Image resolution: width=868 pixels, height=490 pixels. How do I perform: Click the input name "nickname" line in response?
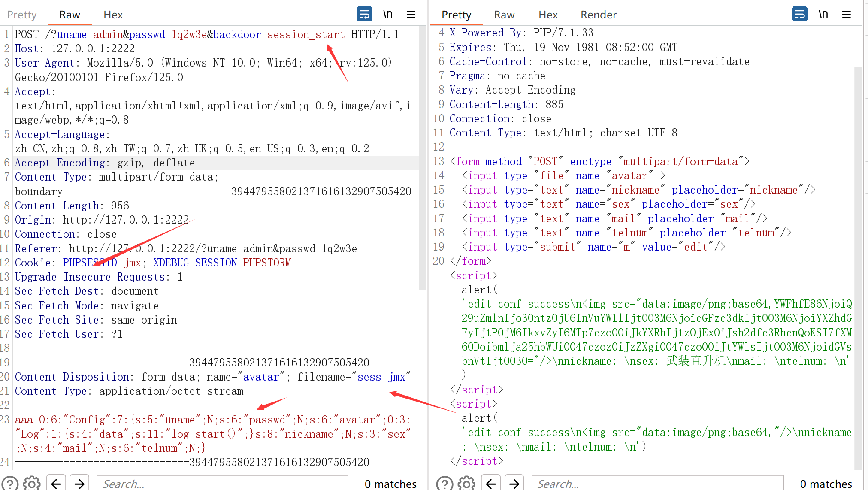tap(638, 190)
